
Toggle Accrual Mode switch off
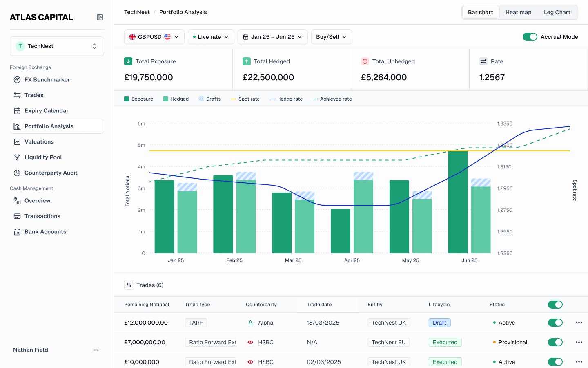[530, 37]
